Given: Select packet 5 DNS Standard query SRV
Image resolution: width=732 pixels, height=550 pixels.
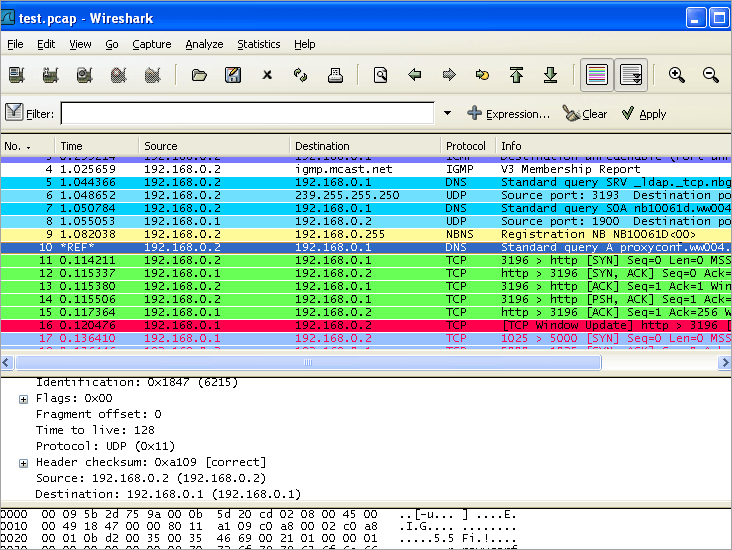Looking at the screenshot, I should tap(366, 182).
